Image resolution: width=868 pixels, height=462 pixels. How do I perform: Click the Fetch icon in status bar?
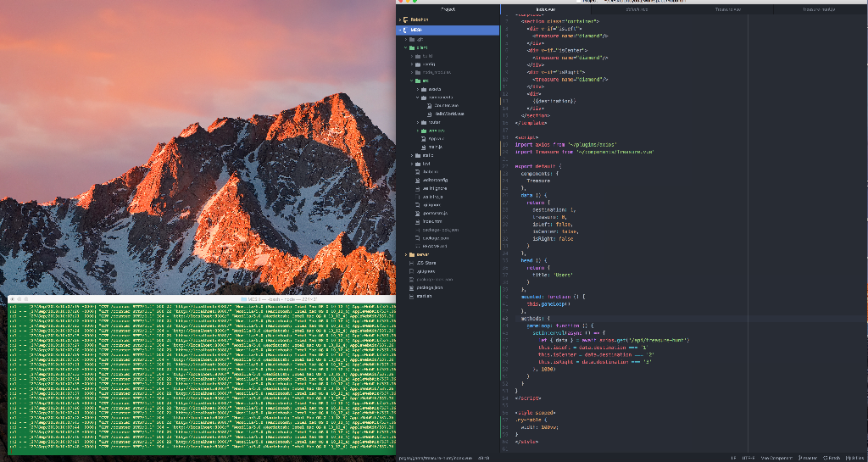[x=826, y=458]
